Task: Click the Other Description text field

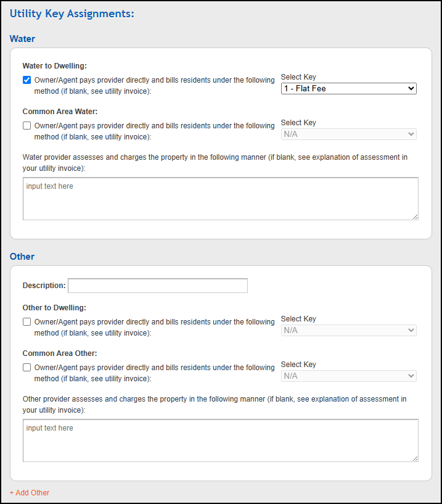Action: [158, 286]
